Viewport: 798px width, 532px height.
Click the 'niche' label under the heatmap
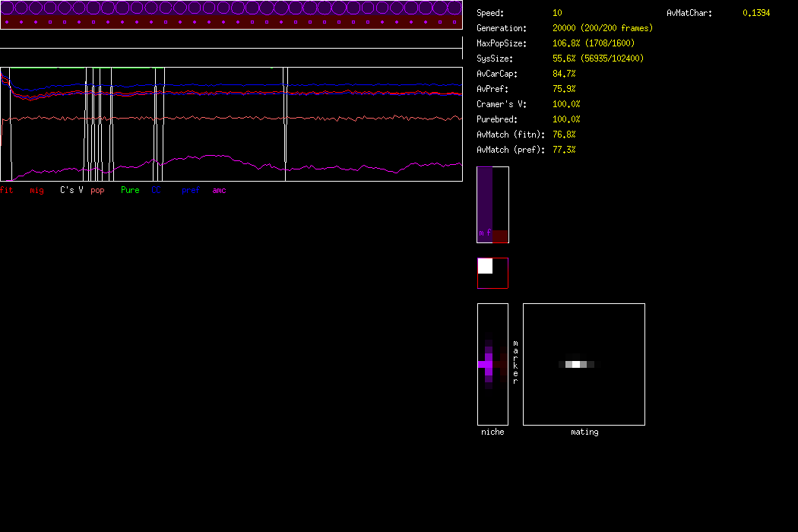click(492, 432)
